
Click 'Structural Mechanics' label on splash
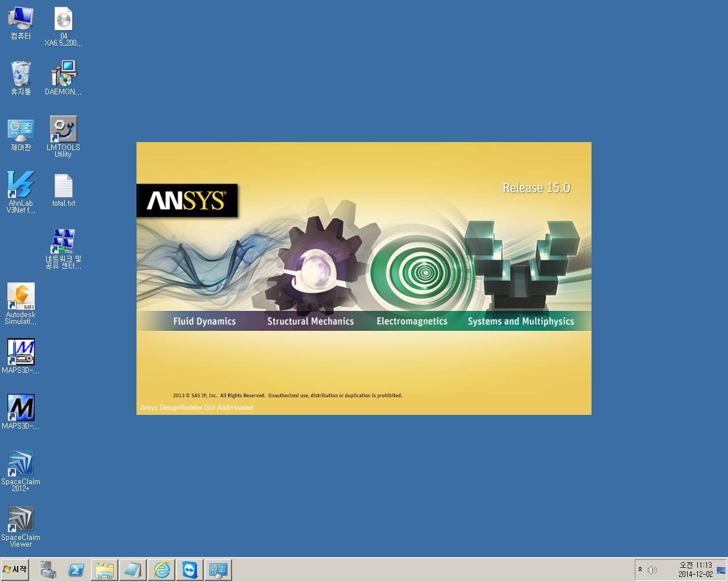coord(311,321)
